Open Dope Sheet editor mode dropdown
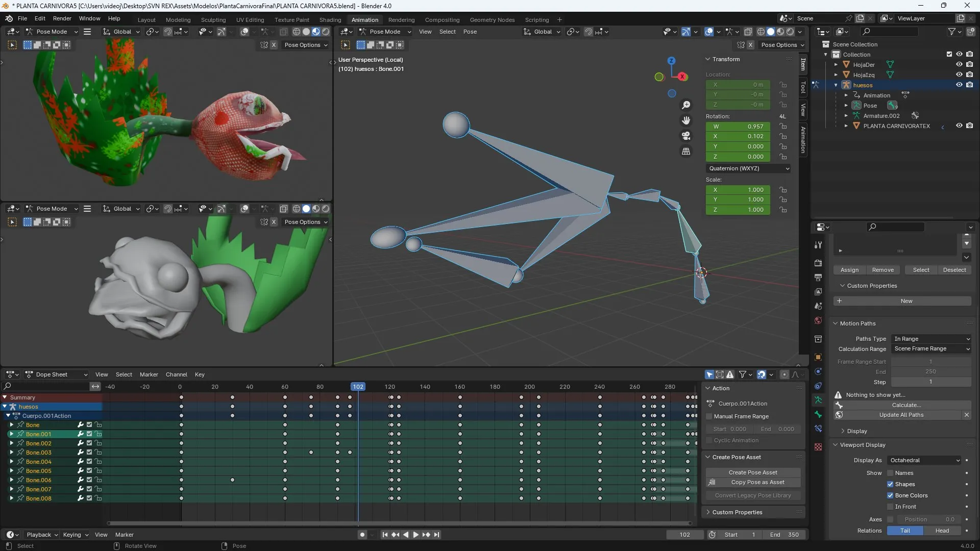Image resolution: width=980 pixels, height=551 pixels. point(56,374)
